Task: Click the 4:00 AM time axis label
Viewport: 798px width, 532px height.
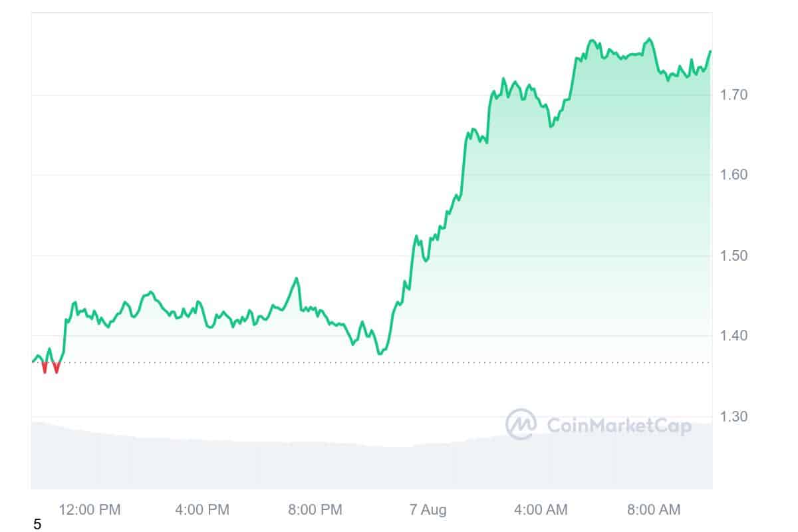Action: click(x=541, y=510)
